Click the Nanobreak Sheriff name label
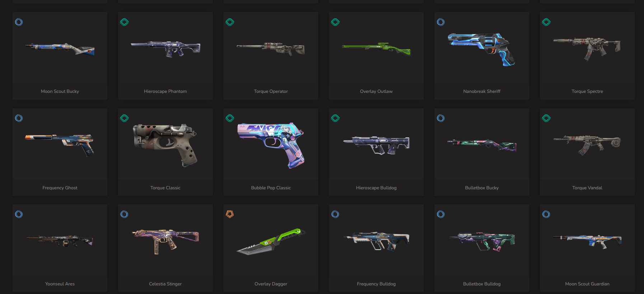This screenshot has width=644, height=294. pyautogui.click(x=482, y=91)
